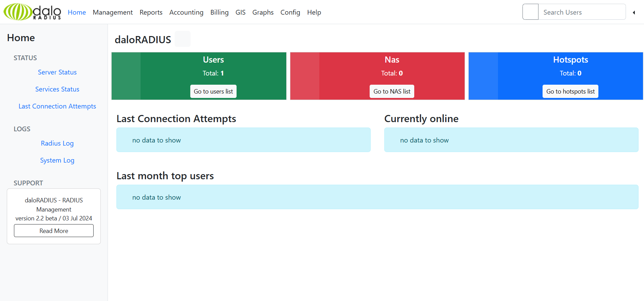
Task: Open the Graphs menu
Action: (263, 12)
